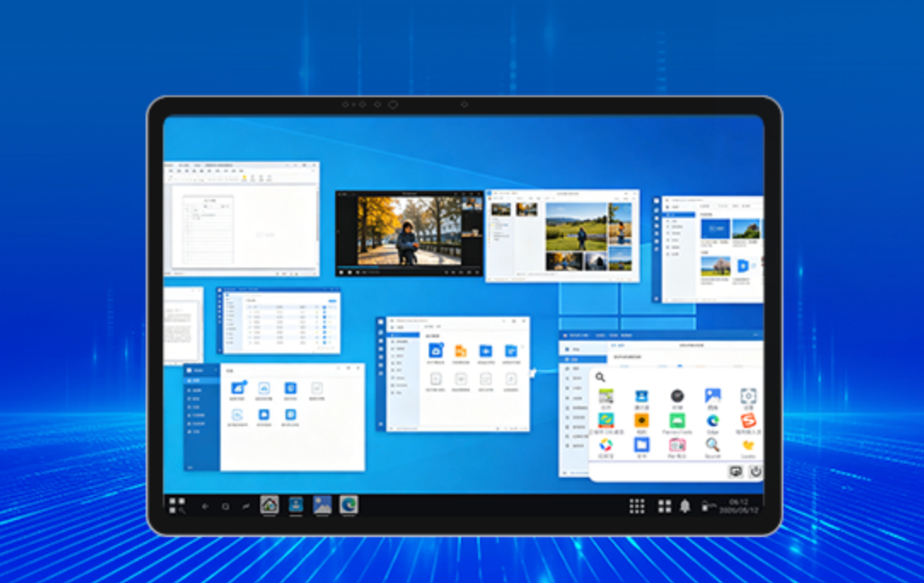Open the contacts app in launcher
924x583 pixels.
641,396
